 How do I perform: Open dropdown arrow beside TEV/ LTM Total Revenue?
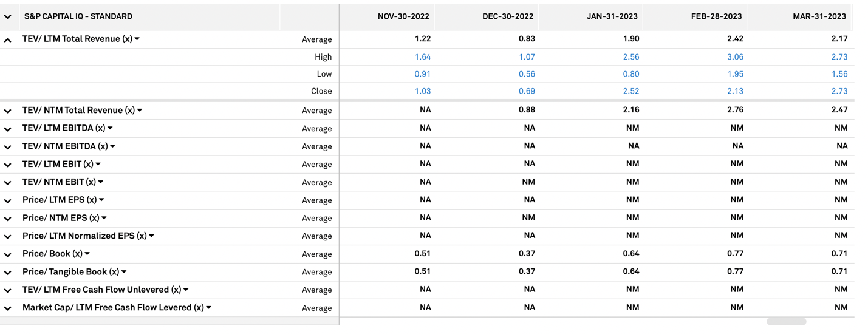[137, 39]
